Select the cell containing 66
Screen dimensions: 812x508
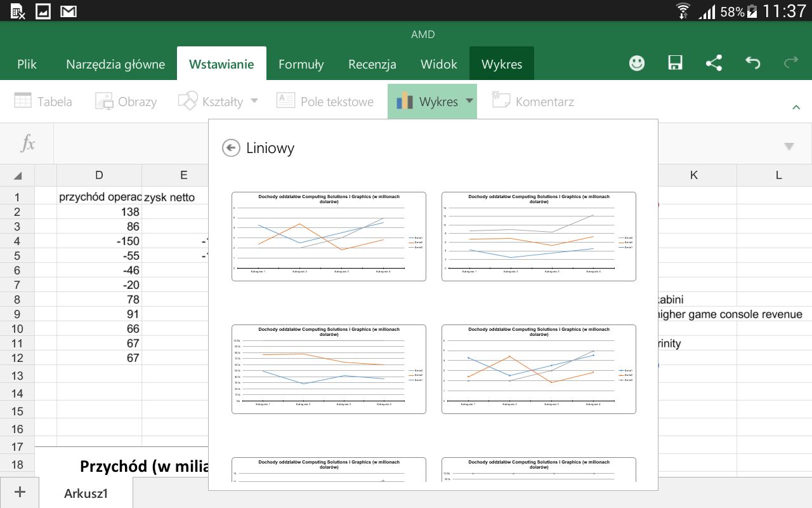tap(99, 328)
